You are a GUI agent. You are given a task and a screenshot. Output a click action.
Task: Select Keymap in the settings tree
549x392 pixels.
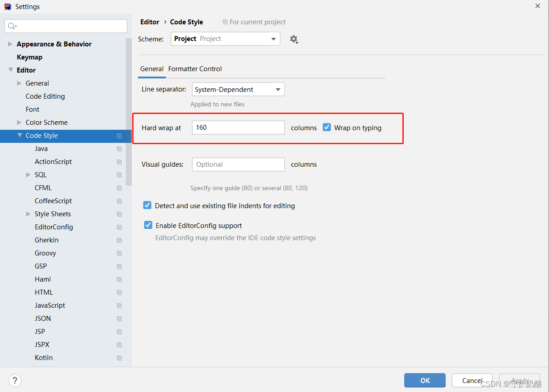point(29,57)
